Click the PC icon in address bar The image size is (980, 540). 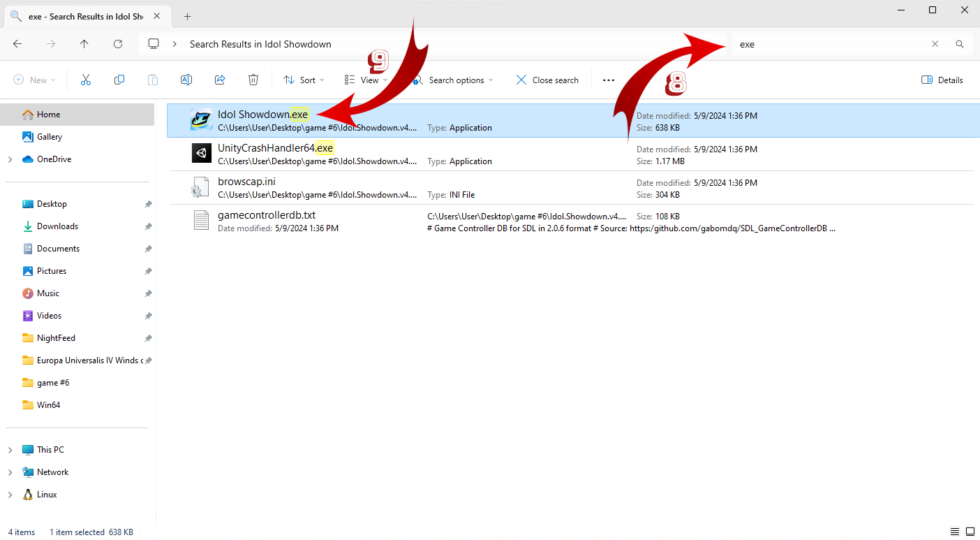[154, 44]
